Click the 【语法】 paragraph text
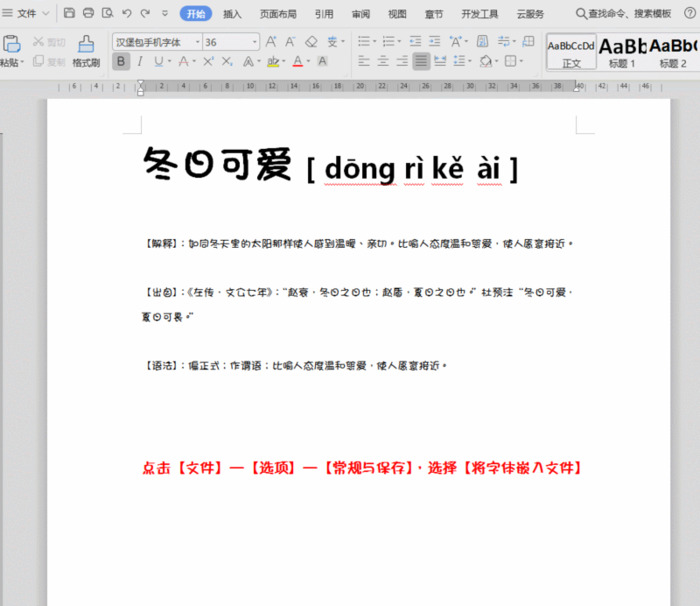Viewport: 700px width, 606px height. pyautogui.click(x=294, y=366)
